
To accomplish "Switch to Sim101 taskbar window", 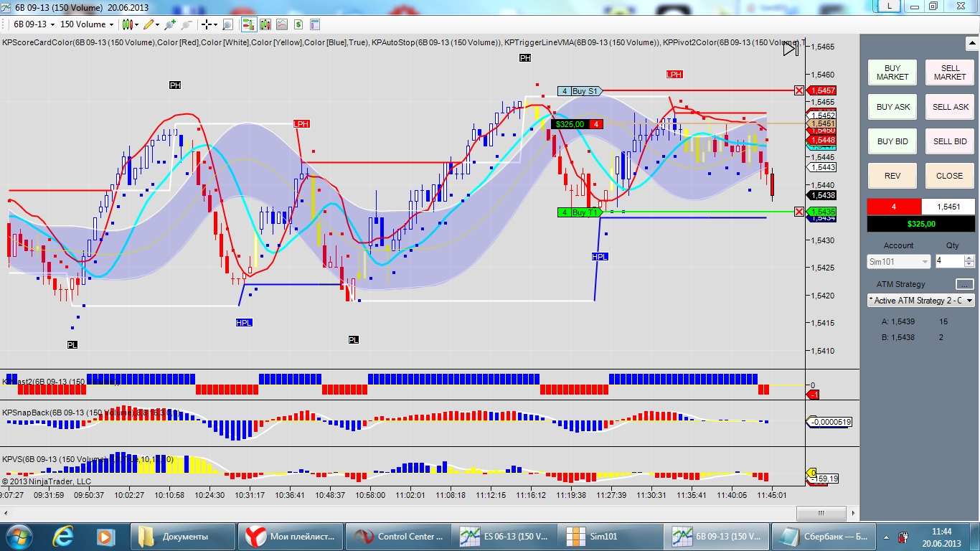I will (x=612, y=536).
